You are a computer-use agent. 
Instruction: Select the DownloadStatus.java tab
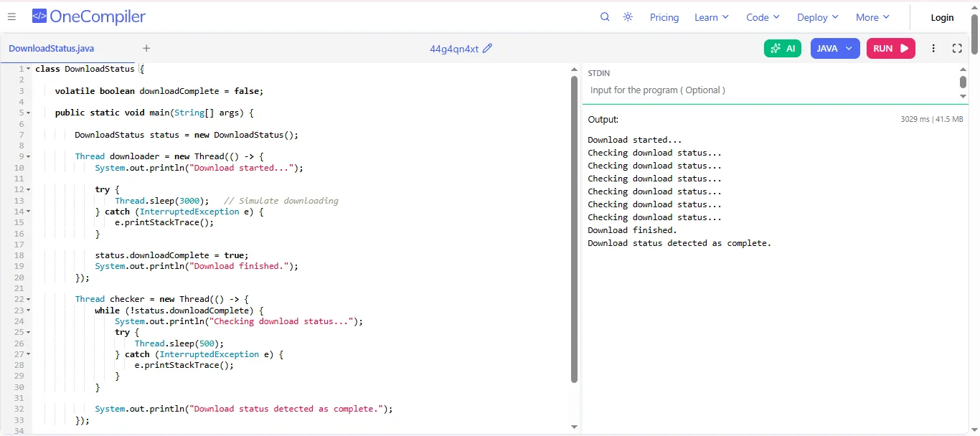pyautogui.click(x=51, y=49)
